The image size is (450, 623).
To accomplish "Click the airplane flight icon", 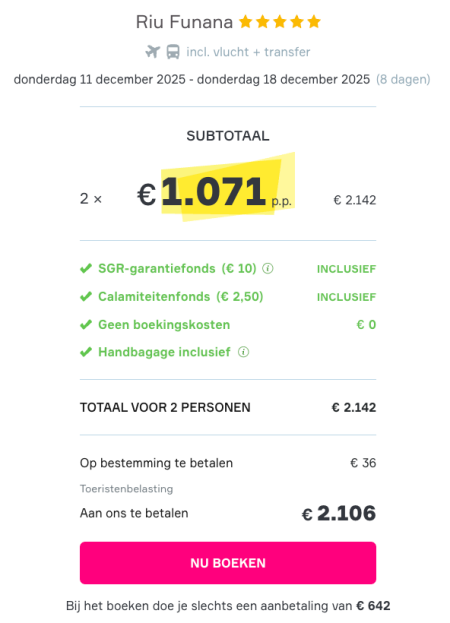I will pos(153,52).
